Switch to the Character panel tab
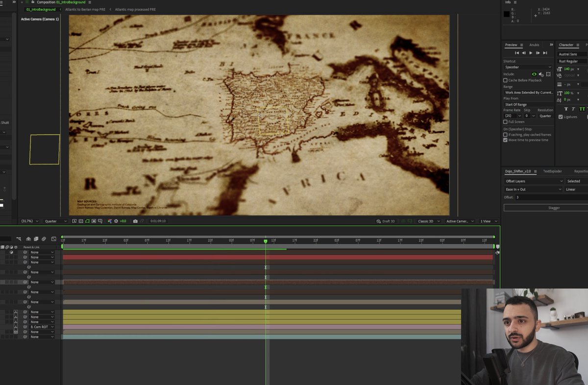Image resolution: width=588 pixels, height=385 pixels. (566, 45)
